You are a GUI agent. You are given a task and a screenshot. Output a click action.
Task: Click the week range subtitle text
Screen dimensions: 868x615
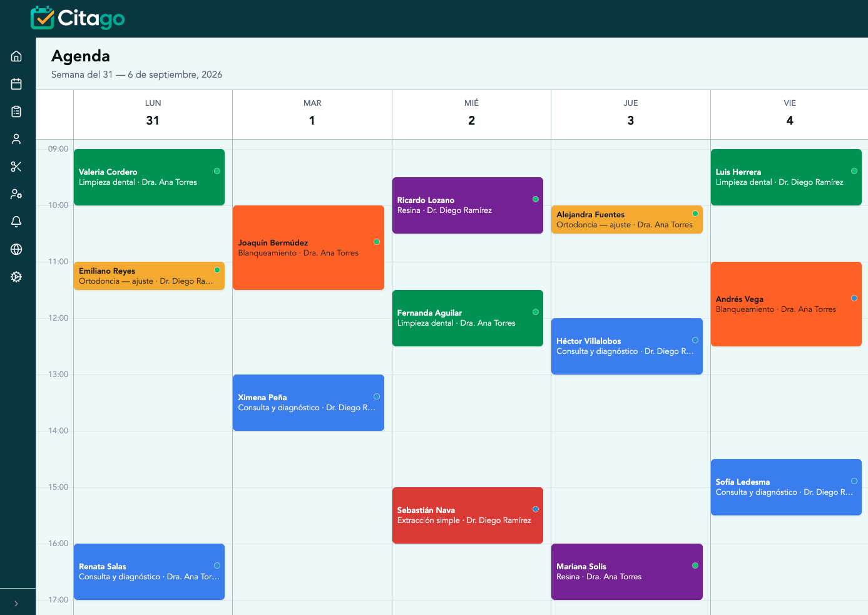(x=136, y=75)
